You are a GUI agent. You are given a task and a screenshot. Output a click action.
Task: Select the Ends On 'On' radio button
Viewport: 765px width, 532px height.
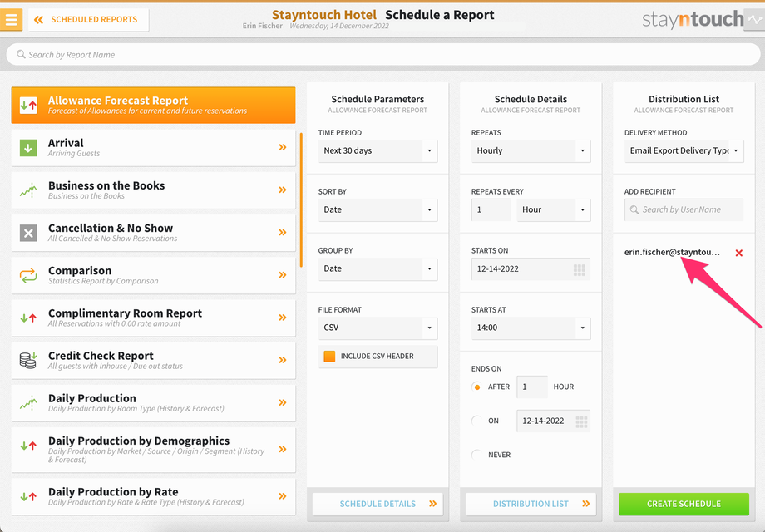click(x=477, y=421)
